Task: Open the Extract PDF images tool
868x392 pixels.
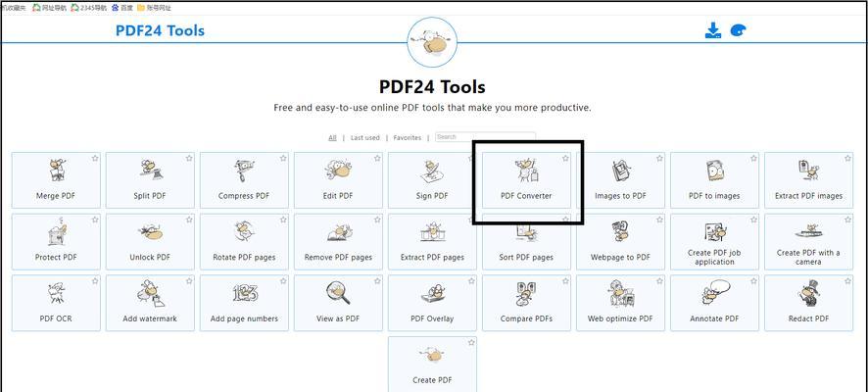Action: click(809, 180)
